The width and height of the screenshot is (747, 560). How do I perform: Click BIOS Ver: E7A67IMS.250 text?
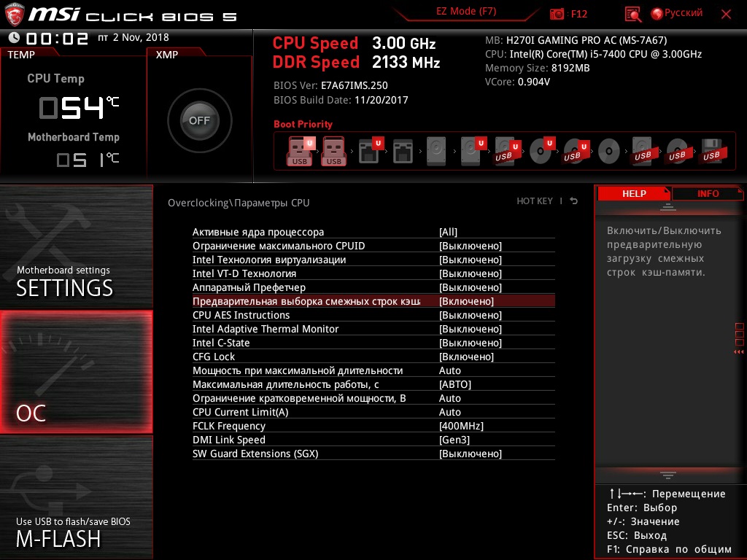330,85
